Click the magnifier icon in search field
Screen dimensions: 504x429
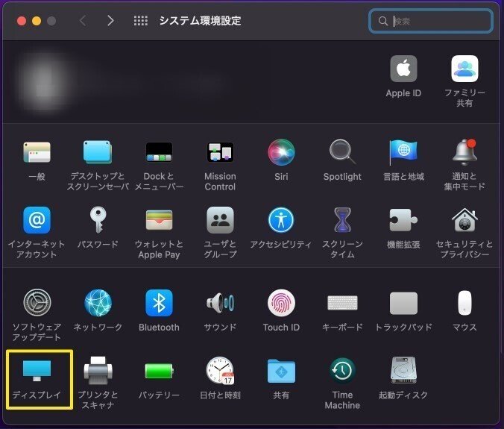382,21
